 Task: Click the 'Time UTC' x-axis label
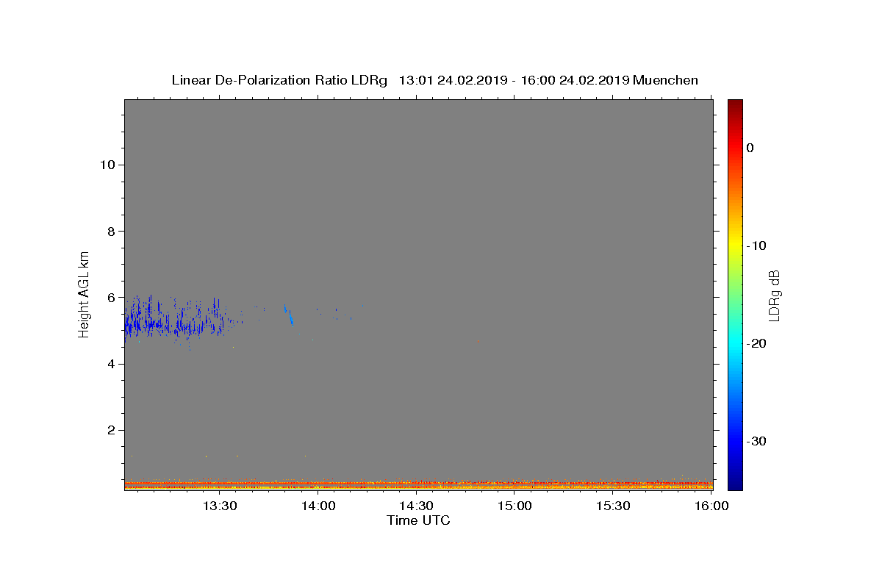click(418, 520)
